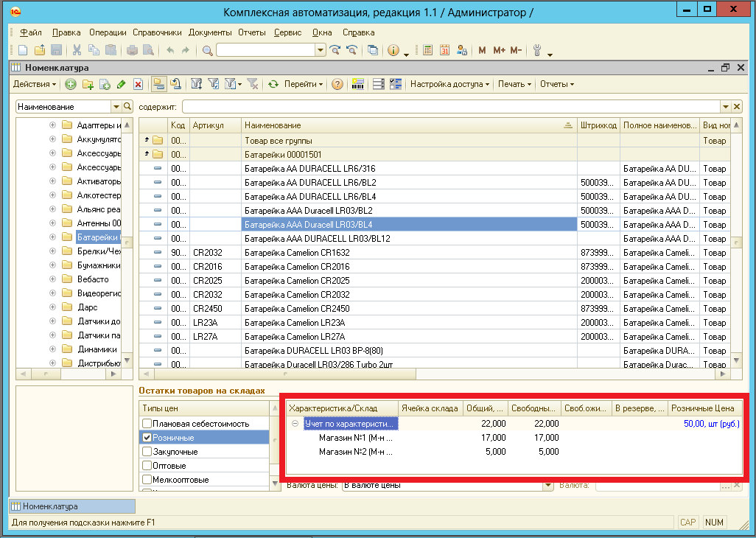Screen dimensions: 756x538
Task: Click the red Mark for deletion icon
Action: pyautogui.click(x=138, y=84)
